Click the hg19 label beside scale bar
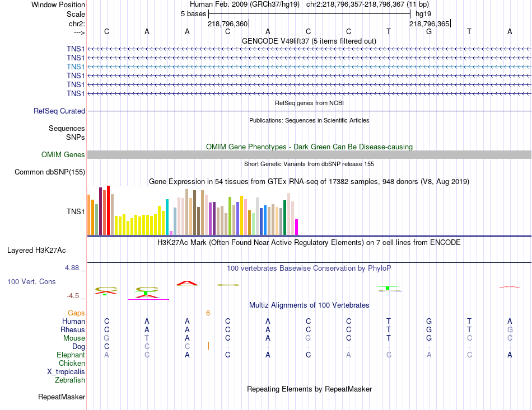 click(x=423, y=14)
